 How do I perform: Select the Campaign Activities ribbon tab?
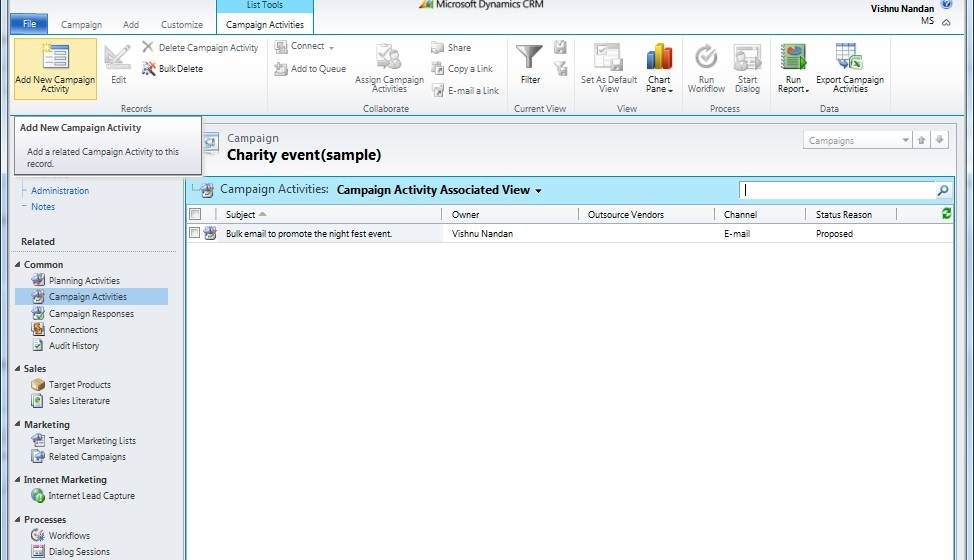tap(265, 25)
